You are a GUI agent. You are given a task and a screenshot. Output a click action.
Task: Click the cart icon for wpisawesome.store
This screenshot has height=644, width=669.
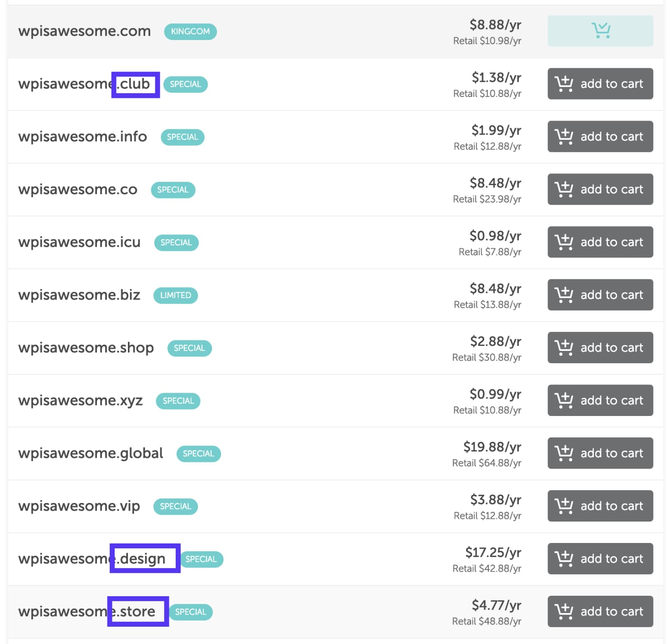pyautogui.click(x=600, y=611)
